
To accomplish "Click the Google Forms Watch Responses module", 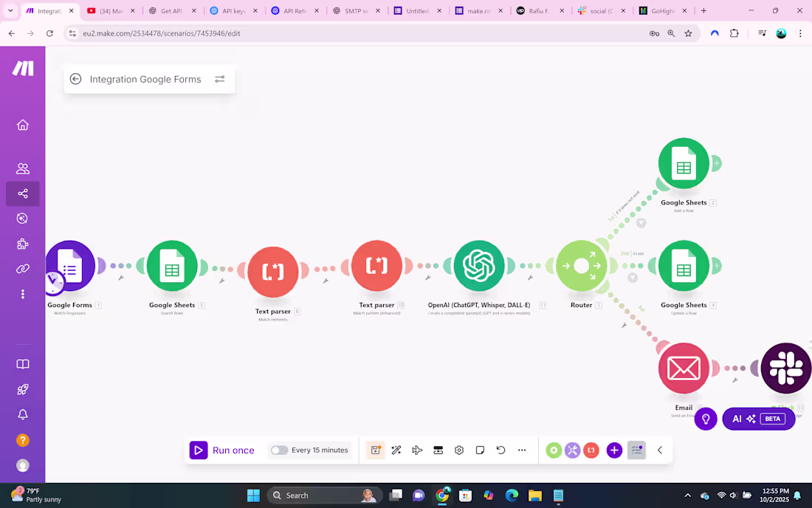I will point(70,266).
